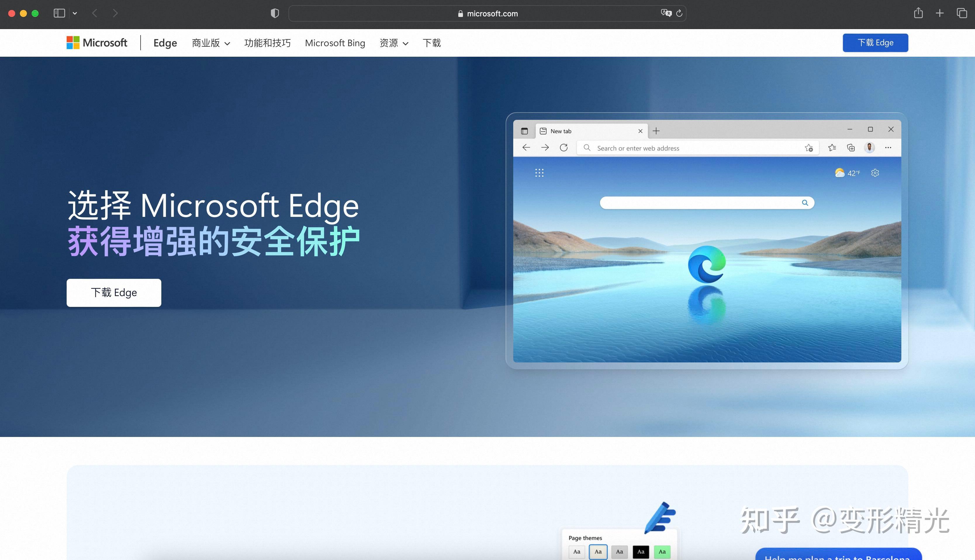Select the 下载 navigation item

[432, 43]
